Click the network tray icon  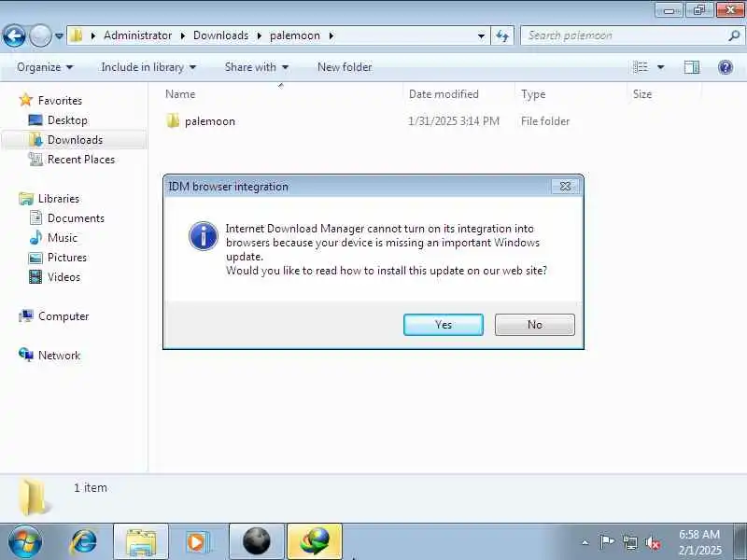click(x=629, y=542)
